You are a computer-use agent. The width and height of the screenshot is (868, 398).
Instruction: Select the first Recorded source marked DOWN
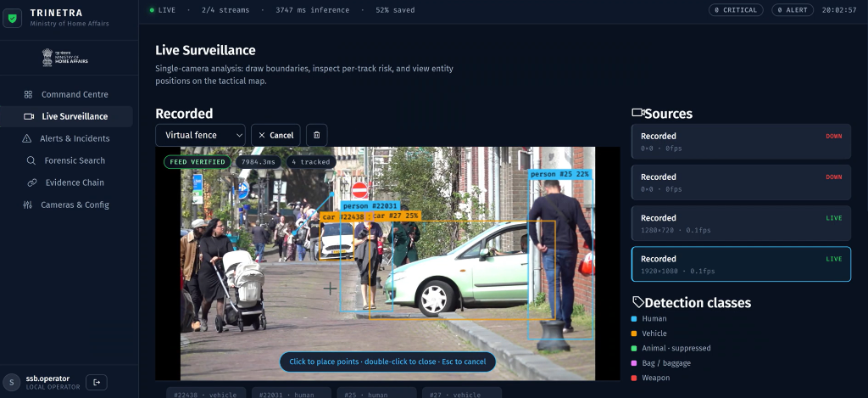click(741, 142)
